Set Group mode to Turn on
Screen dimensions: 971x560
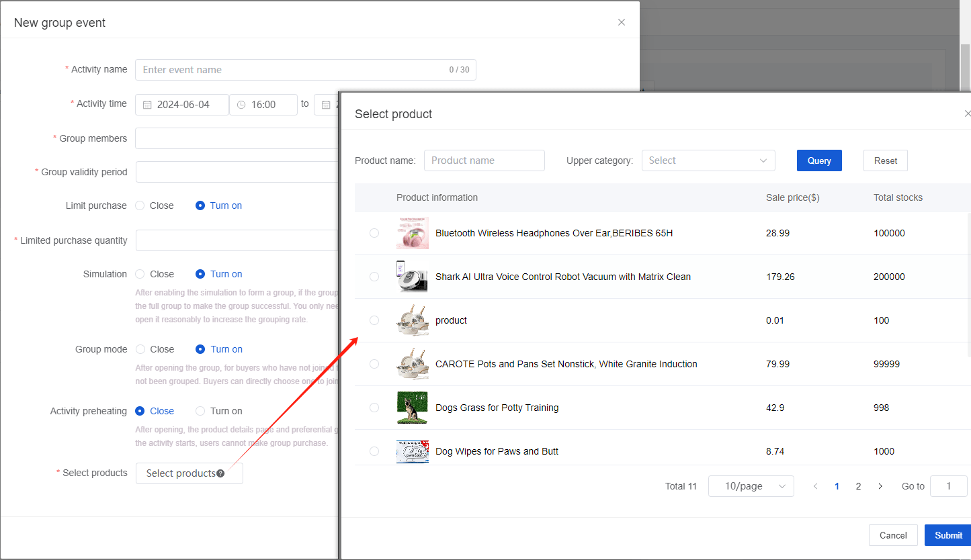coord(218,349)
